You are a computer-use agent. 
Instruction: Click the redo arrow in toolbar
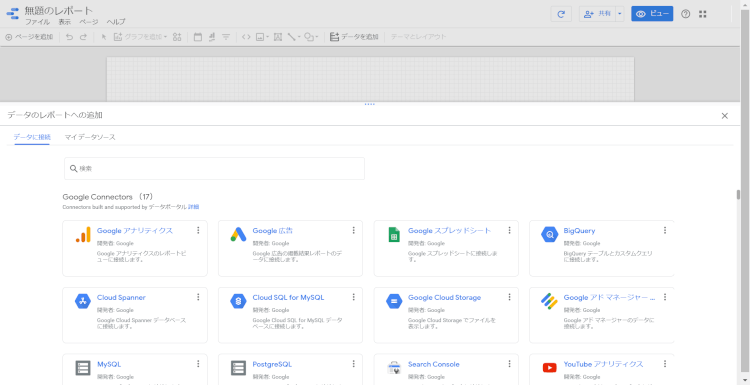click(83, 37)
